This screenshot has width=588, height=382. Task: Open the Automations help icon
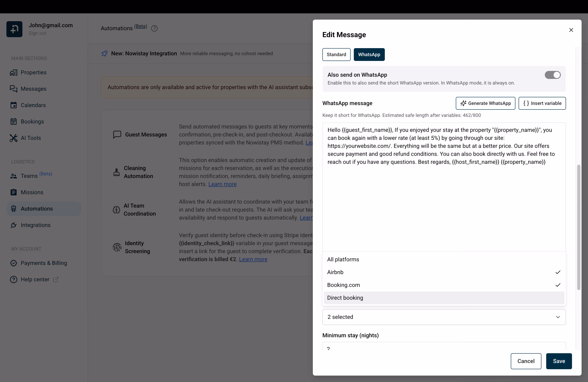point(154,28)
